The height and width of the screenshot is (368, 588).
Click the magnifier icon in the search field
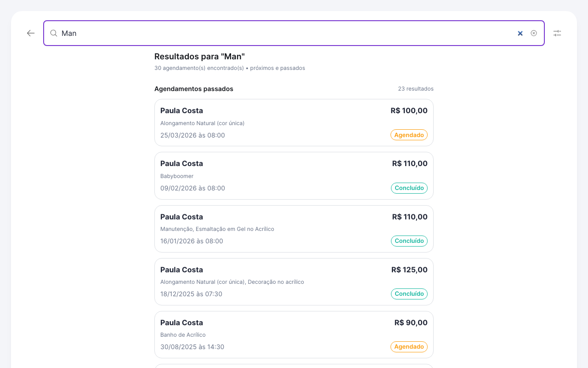[54, 33]
